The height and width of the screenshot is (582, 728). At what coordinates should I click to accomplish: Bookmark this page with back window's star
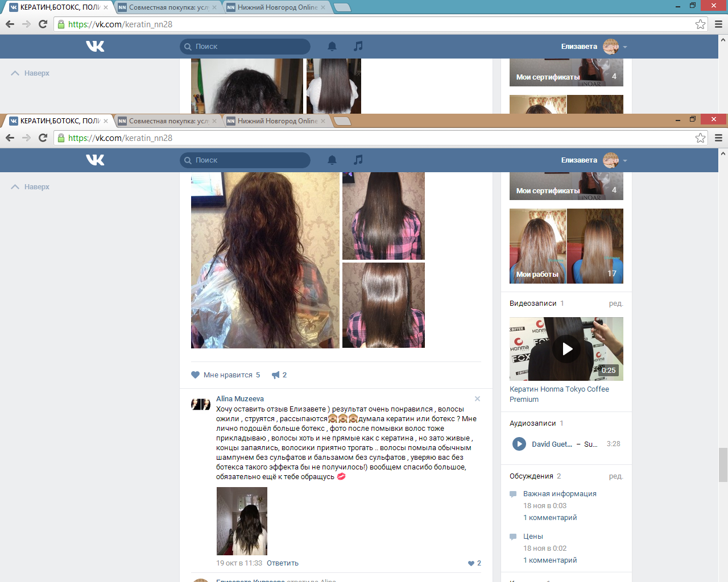(x=700, y=24)
